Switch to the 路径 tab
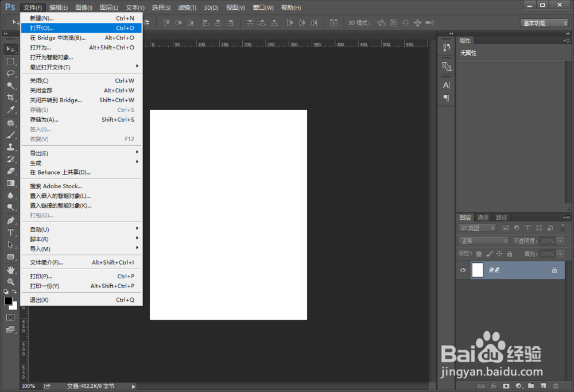 pyautogui.click(x=501, y=218)
